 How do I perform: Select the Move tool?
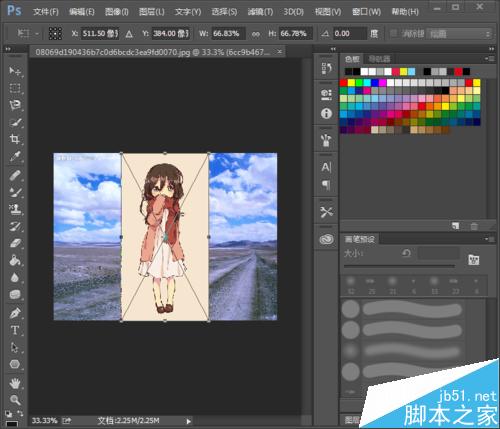[x=15, y=71]
